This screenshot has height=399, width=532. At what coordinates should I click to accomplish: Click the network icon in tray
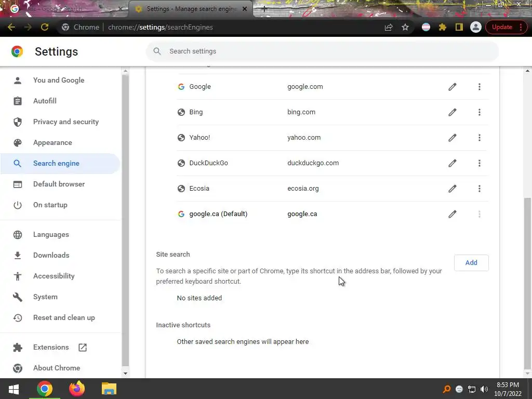[472, 389]
